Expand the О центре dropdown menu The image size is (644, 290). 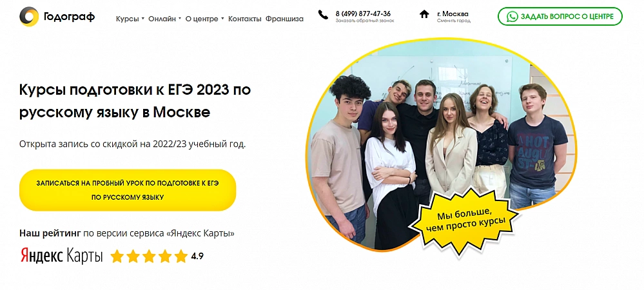(204, 19)
